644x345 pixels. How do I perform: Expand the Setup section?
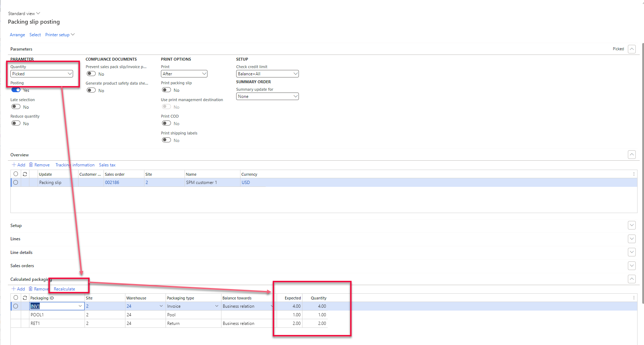[x=632, y=226]
